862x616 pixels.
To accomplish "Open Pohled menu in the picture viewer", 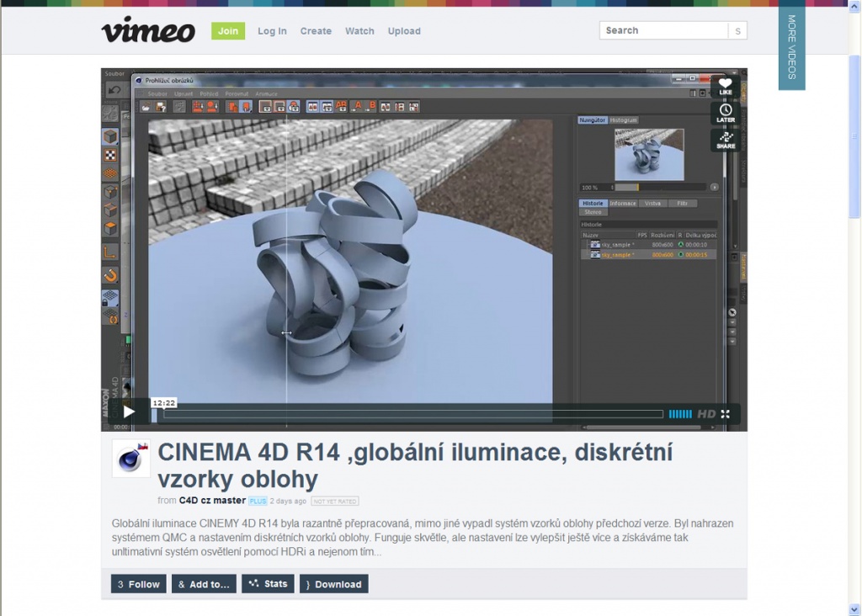I will pos(209,94).
